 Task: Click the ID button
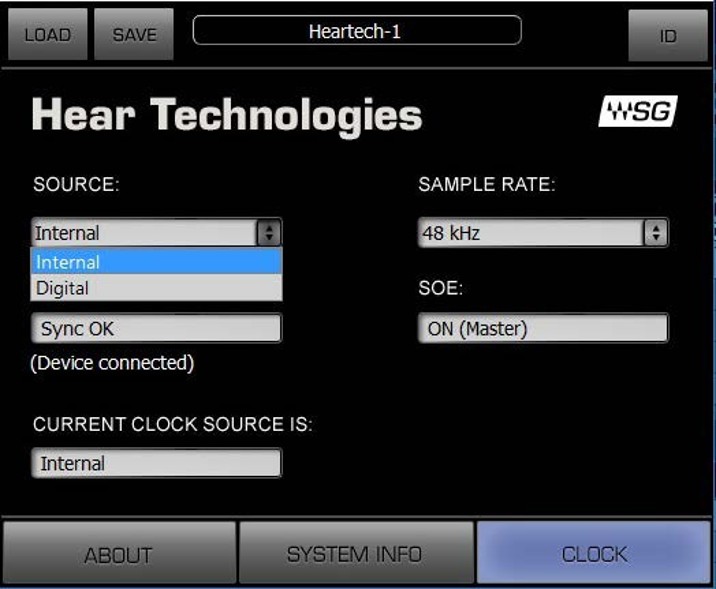668,36
